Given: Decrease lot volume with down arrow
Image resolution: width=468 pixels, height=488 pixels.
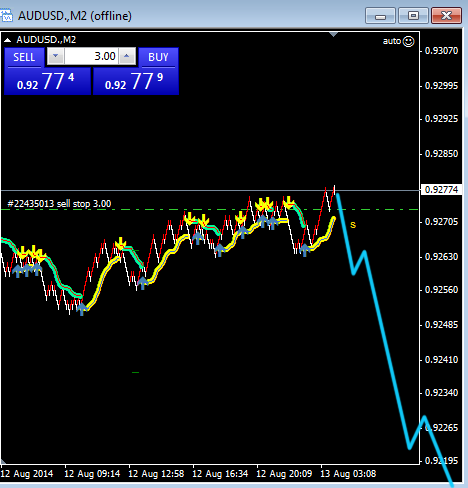Looking at the screenshot, I should coord(56,56).
